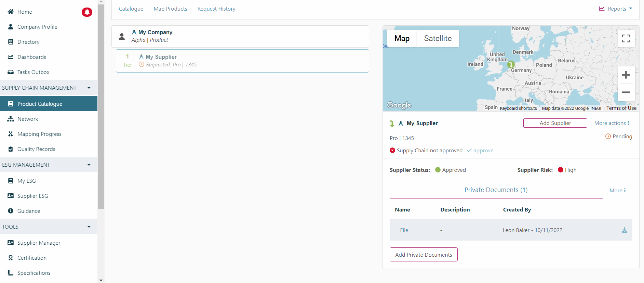Zoom in on the map
Image resolution: width=644 pixels, height=283 pixels.
(626, 75)
